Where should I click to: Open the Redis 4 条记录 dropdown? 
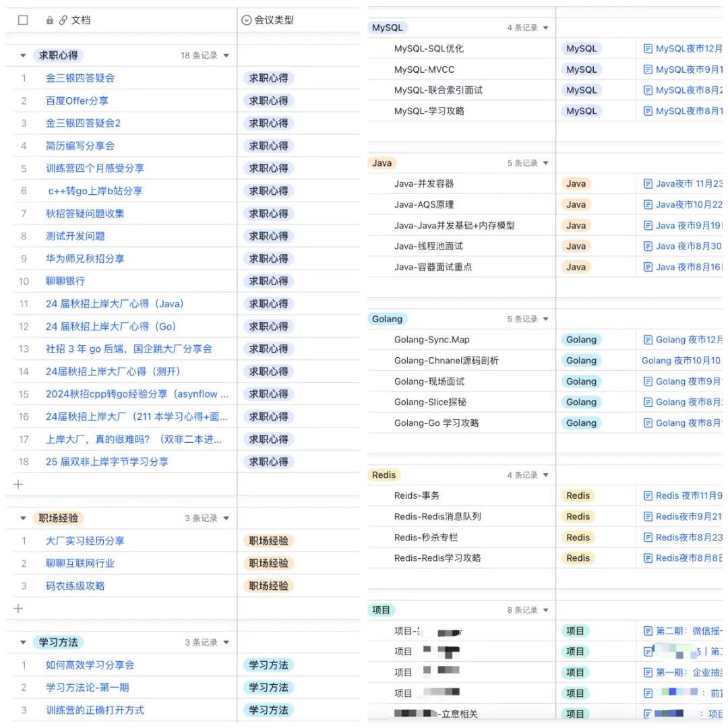(x=545, y=475)
